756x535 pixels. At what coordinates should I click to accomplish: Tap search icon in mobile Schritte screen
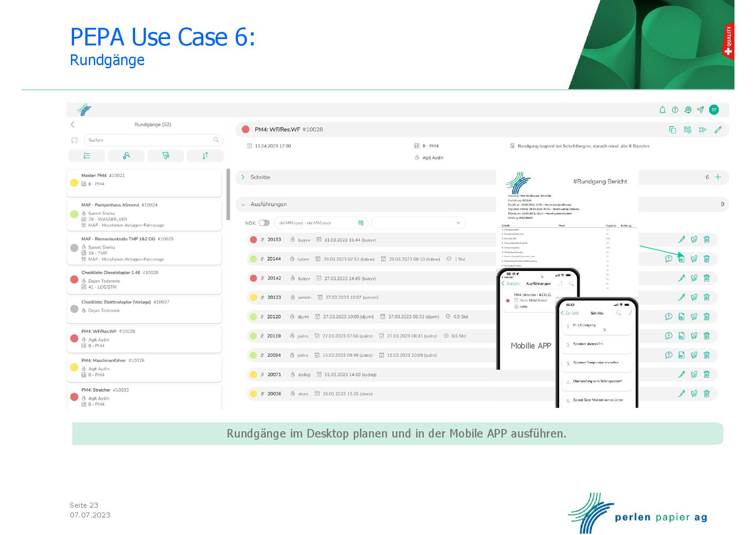[x=619, y=313]
